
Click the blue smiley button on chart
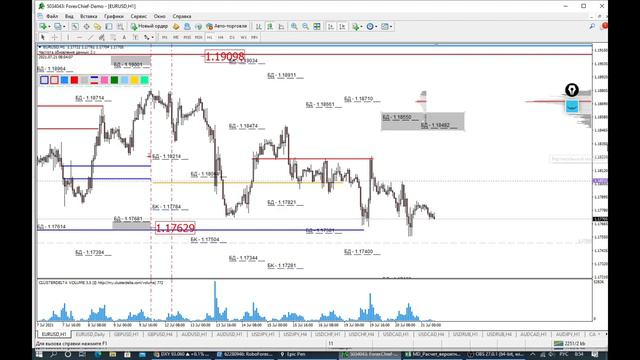point(572,106)
